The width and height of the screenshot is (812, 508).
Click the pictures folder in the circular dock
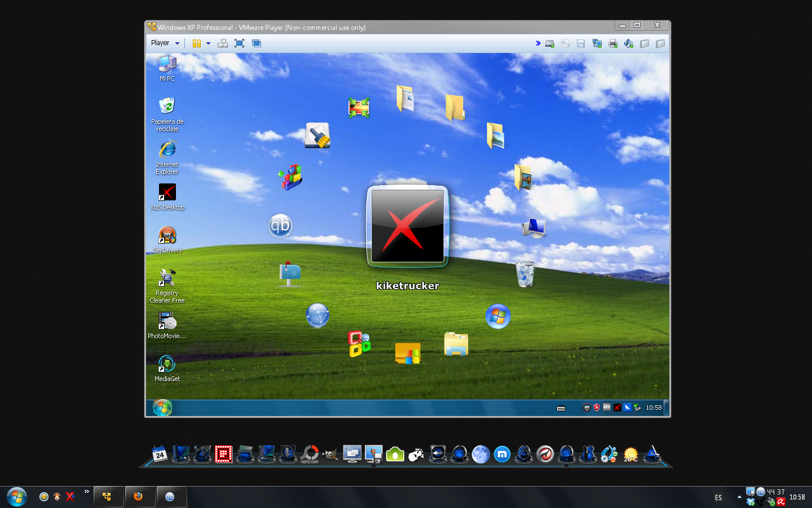[x=495, y=135]
